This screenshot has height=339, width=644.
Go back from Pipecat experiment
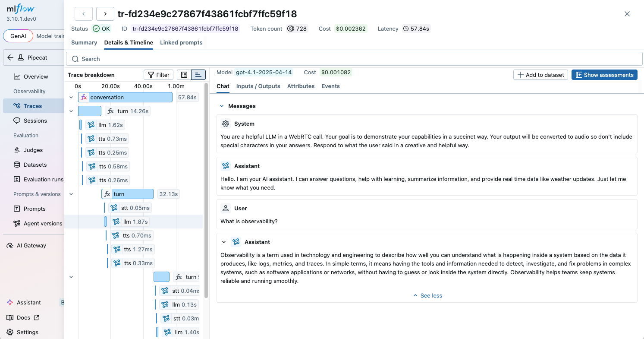click(x=10, y=57)
